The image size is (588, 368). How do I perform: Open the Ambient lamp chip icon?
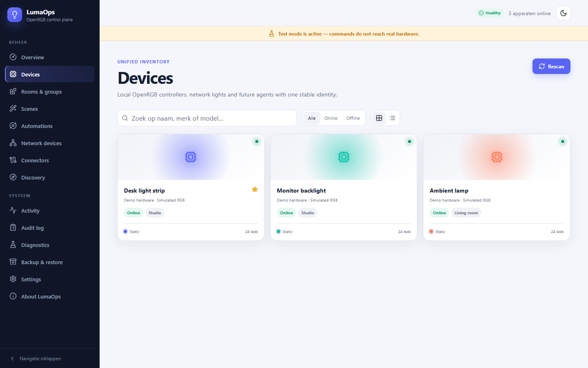pos(497,157)
